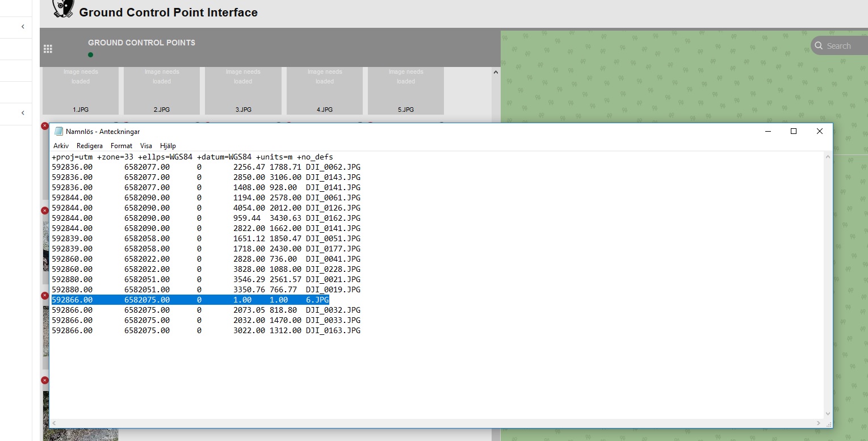Collapse the lower left sidebar panel chevron
The height and width of the screenshot is (441, 868).
[23, 113]
